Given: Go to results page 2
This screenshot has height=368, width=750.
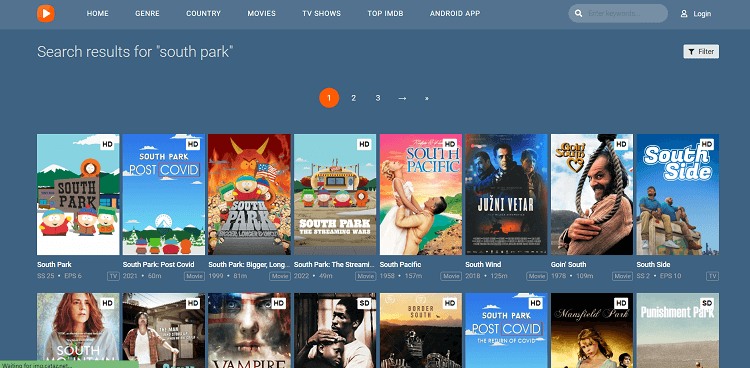Looking at the screenshot, I should coord(353,98).
